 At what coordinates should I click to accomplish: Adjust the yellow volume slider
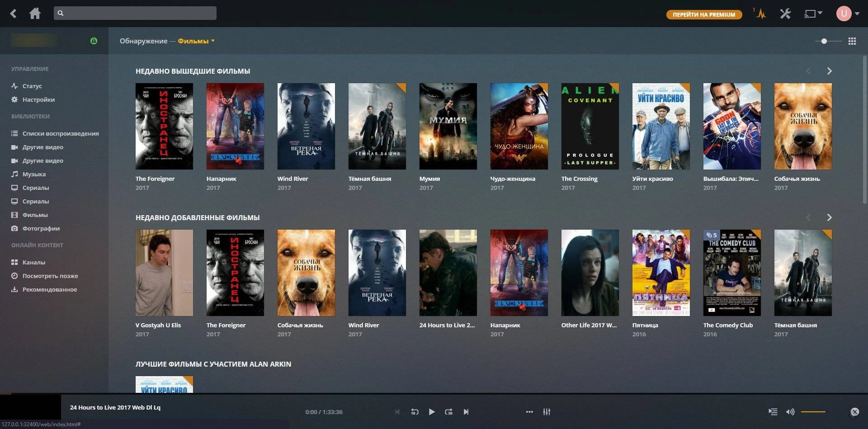click(x=813, y=412)
